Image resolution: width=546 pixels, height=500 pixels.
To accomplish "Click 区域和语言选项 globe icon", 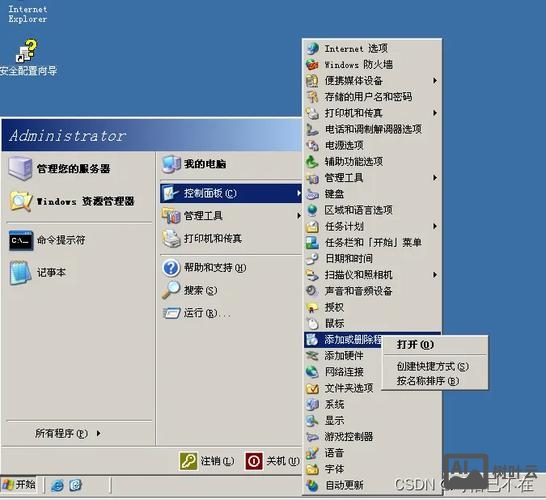I will point(312,210).
